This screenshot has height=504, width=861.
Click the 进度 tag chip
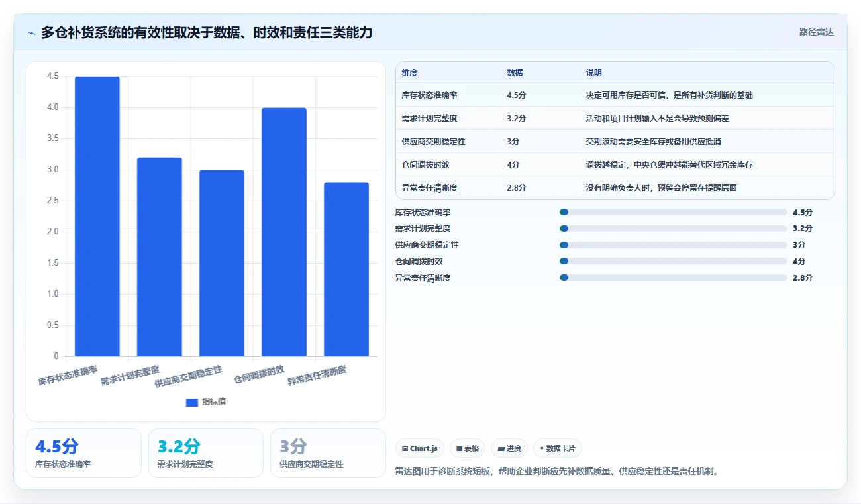click(509, 448)
